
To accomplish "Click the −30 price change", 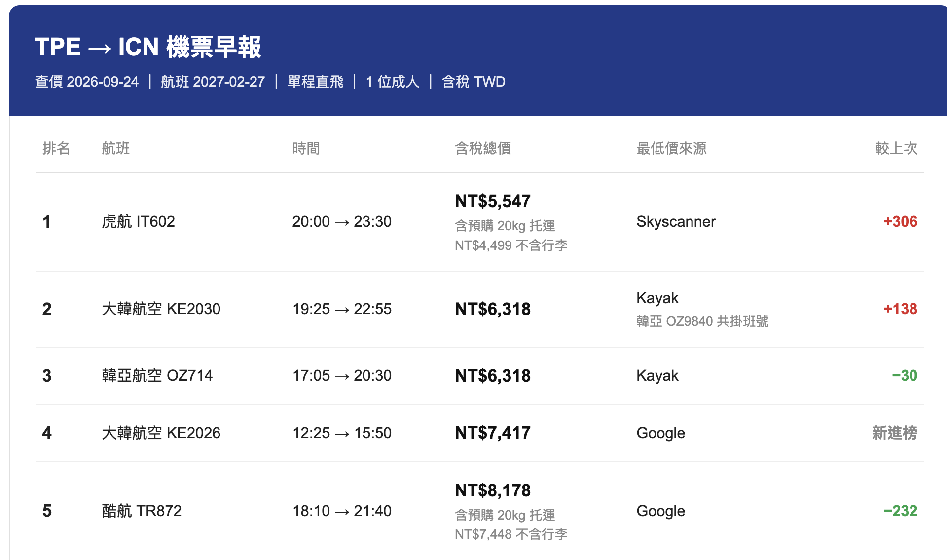I will 905,376.
